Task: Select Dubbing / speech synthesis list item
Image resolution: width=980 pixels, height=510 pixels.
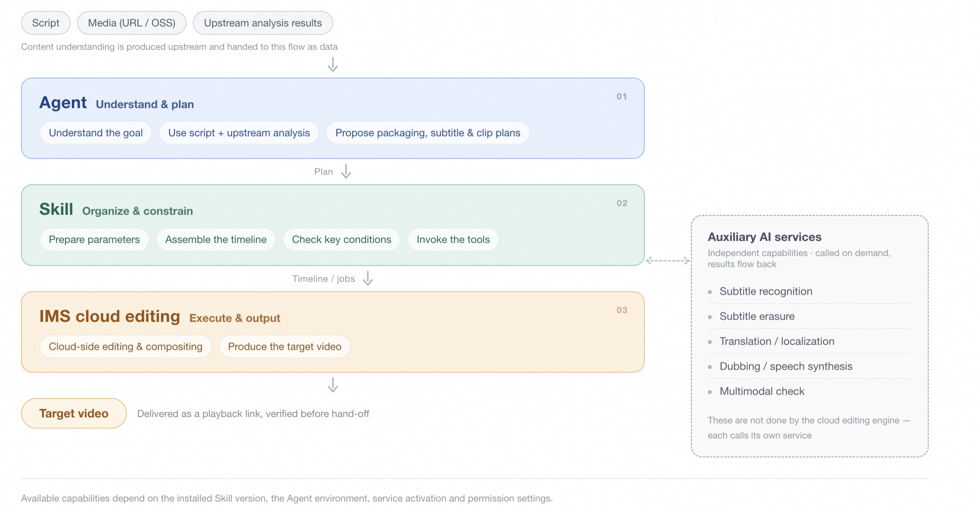Action: [x=810, y=366]
